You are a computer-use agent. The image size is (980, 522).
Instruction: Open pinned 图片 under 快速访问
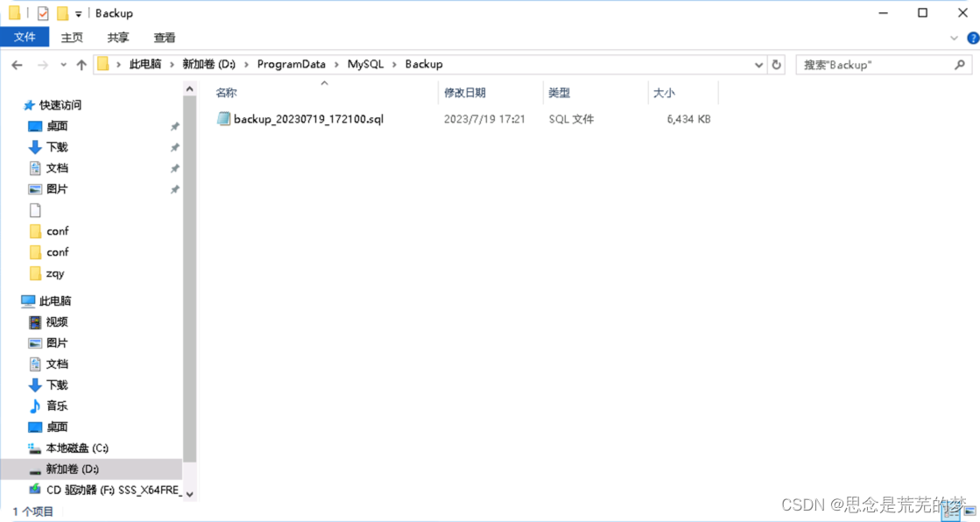57,189
